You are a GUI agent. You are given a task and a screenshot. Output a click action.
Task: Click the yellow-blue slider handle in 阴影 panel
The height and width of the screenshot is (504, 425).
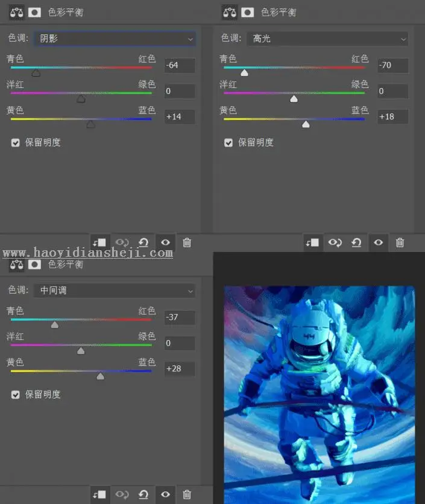point(90,124)
